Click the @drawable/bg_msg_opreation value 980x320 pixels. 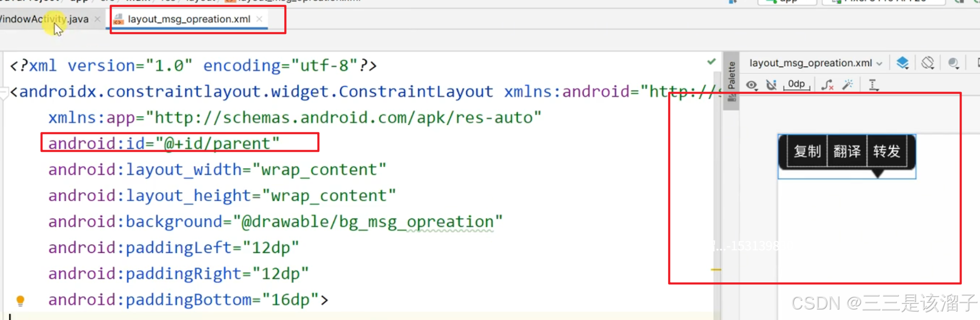pos(368,222)
